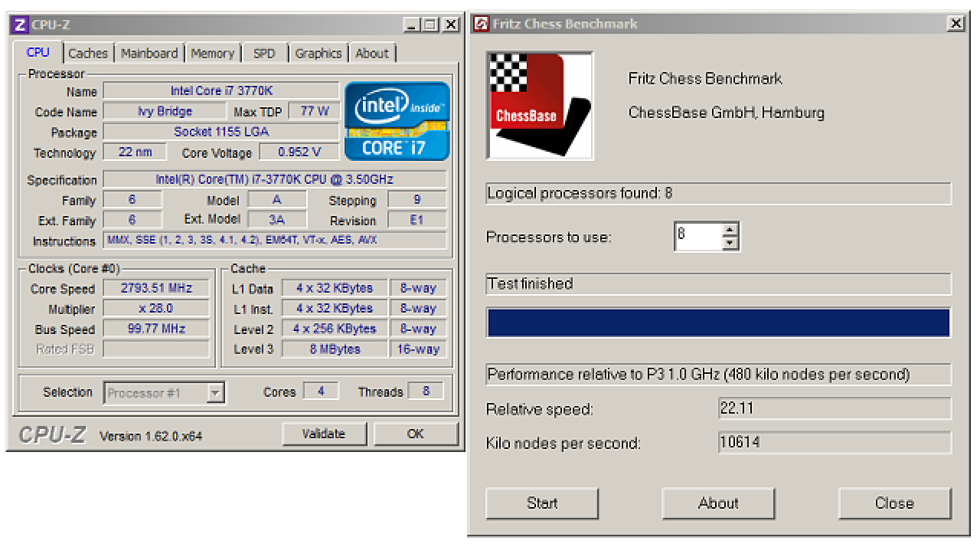Expand the Processor #1 selection dropdown
980x547 pixels.
click(216, 393)
